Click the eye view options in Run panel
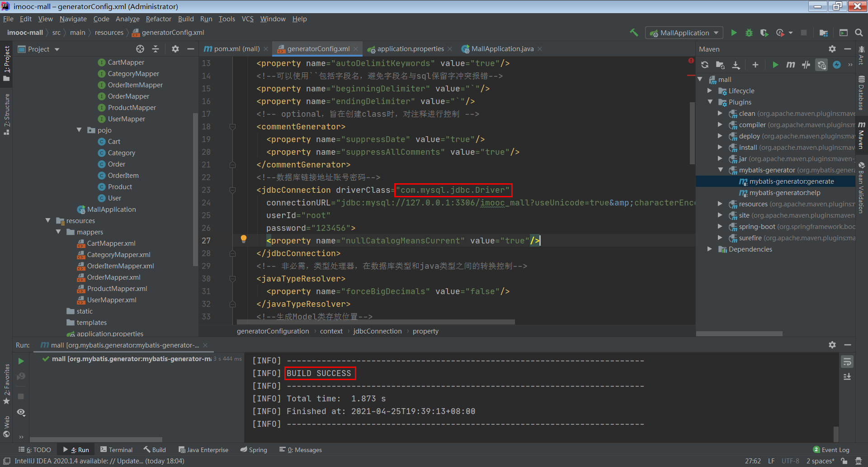Image resolution: width=868 pixels, height=467 pixels. coord(21,412)
